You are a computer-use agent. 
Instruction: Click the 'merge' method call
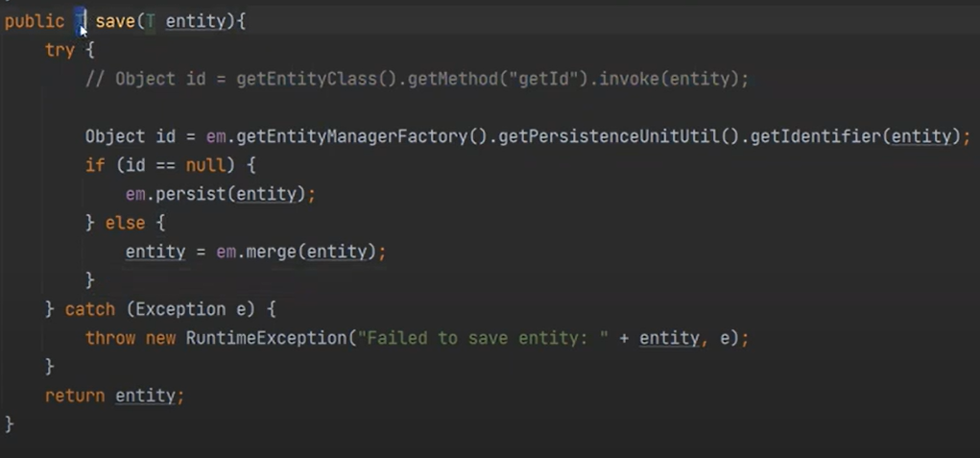pos(272,252)
